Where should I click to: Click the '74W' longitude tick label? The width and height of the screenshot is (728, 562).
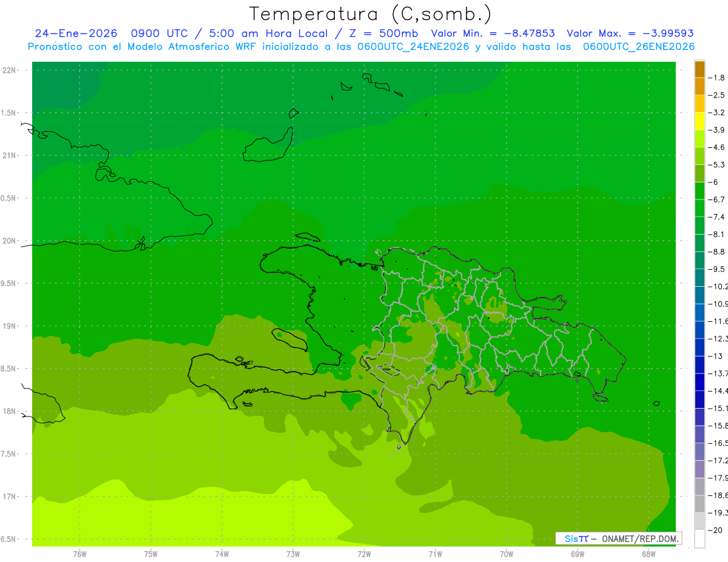click(x=222, y=554)
